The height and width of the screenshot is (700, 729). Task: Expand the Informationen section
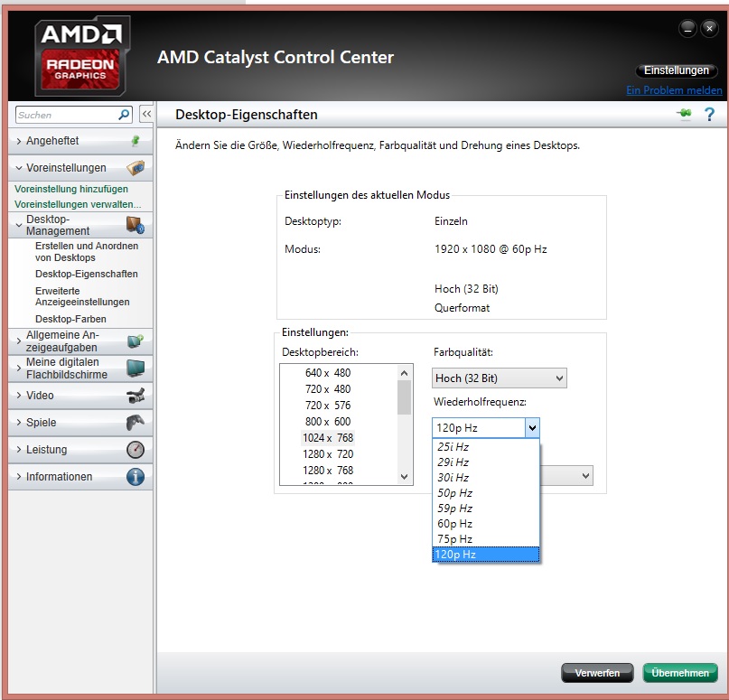pos(19,476)
